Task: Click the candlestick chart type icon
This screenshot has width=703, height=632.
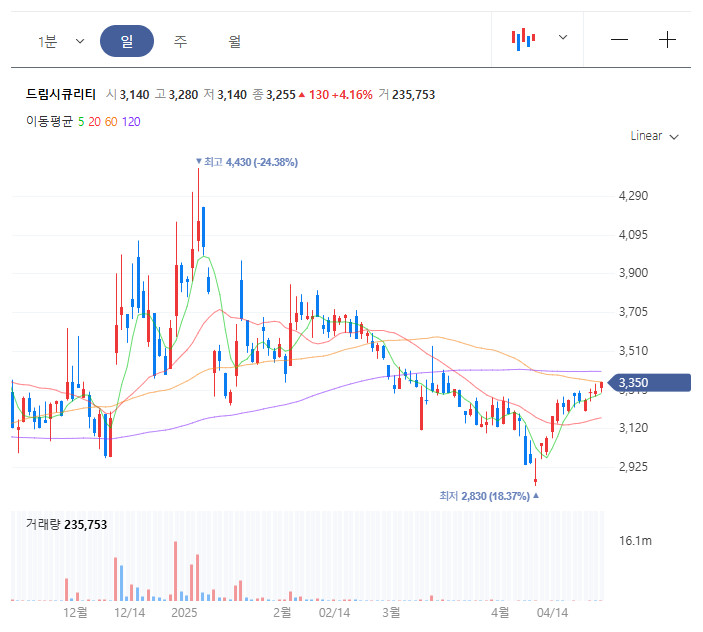Action: pos(523,39)
